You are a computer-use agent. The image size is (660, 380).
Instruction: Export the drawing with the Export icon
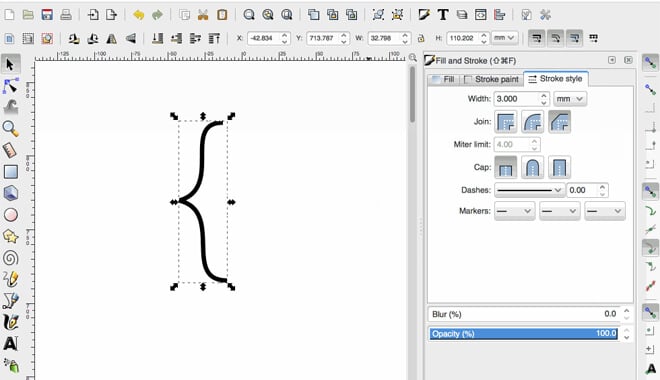coord(112,15)
